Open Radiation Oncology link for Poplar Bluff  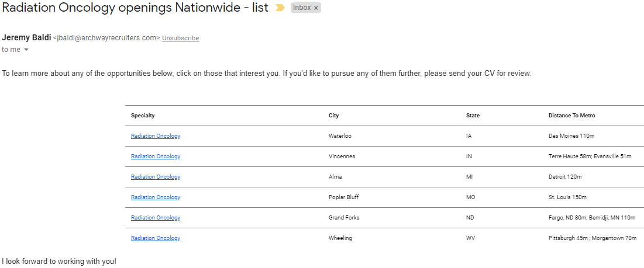(156, 197)
